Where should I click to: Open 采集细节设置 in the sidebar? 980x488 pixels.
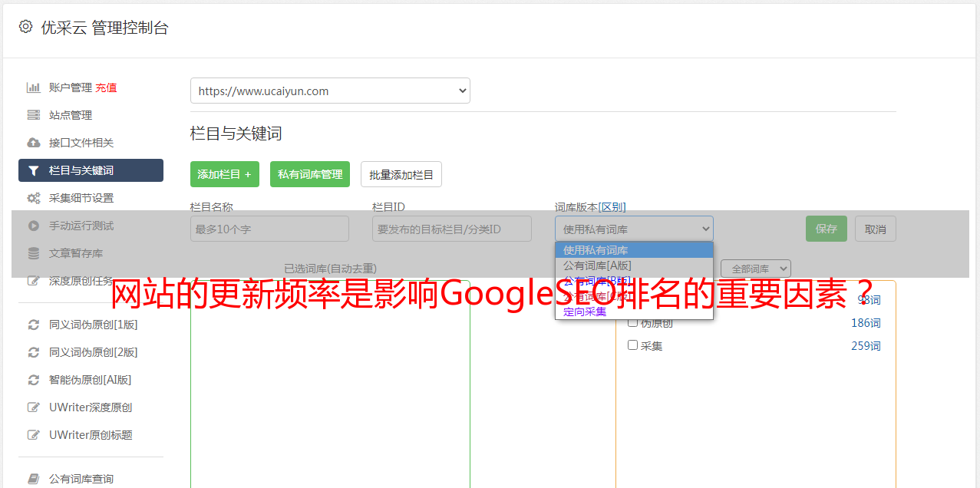click(x=81, y=198)
